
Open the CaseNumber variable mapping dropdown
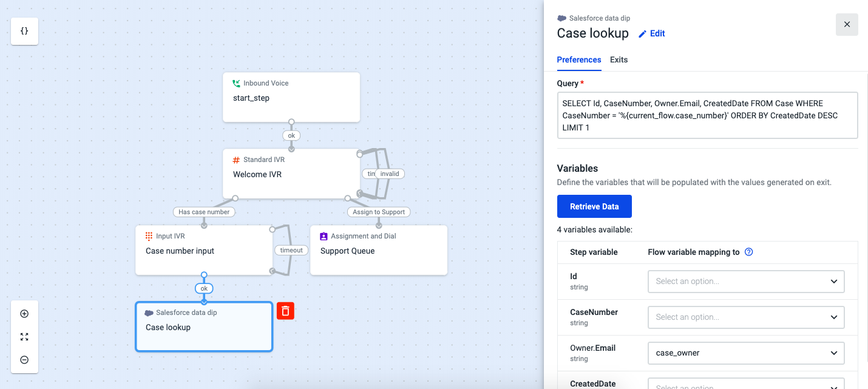click(747, 317)
